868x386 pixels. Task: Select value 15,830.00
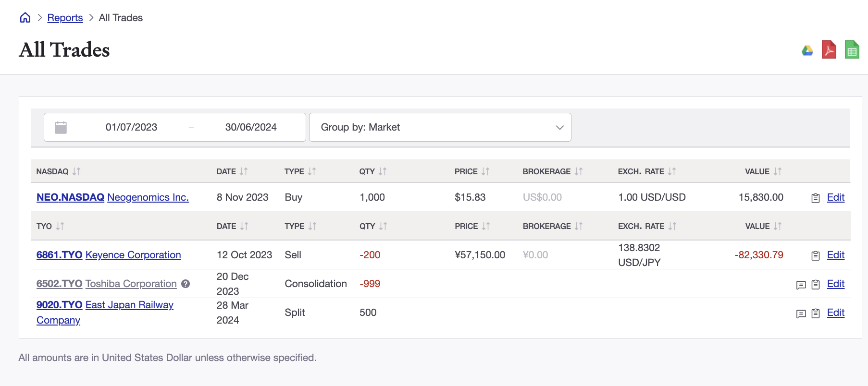(761, 197)
